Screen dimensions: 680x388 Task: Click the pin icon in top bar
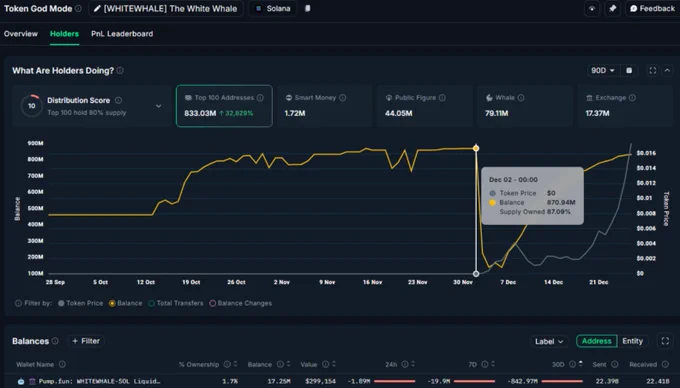point(612,8)
